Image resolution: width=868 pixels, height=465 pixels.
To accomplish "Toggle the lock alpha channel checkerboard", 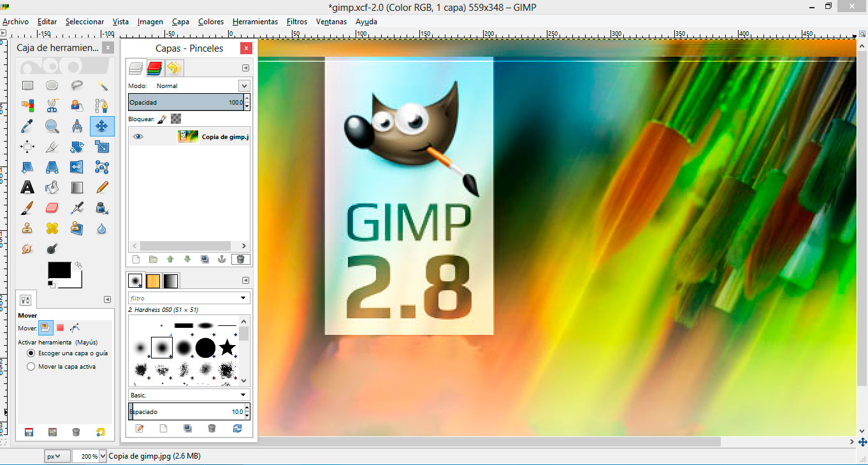I will click(176, 119).
